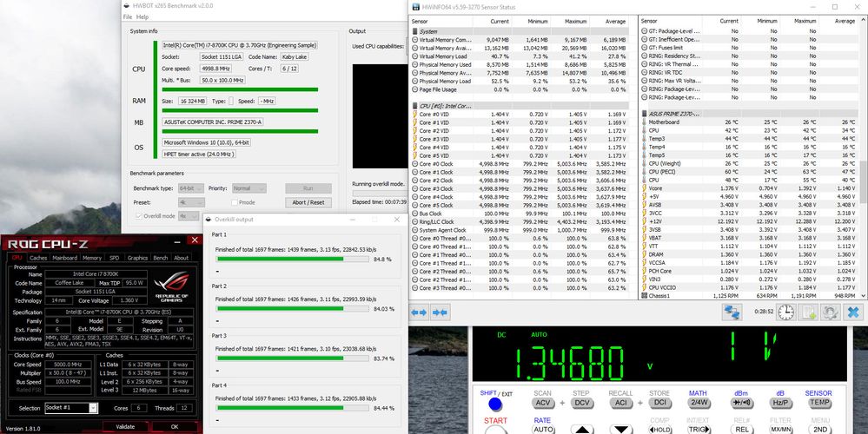Click the disabled Run button in HWBOT
Image resolution: width=868 pixels, height=434 pixels.
308,188
